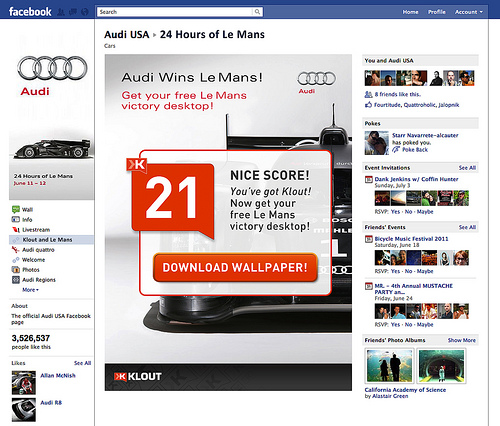The height and width of the screenshot is (426, 500).
Task: Open notifications globe icon in header
Action: pyautogui.click(x=85, y=12)
